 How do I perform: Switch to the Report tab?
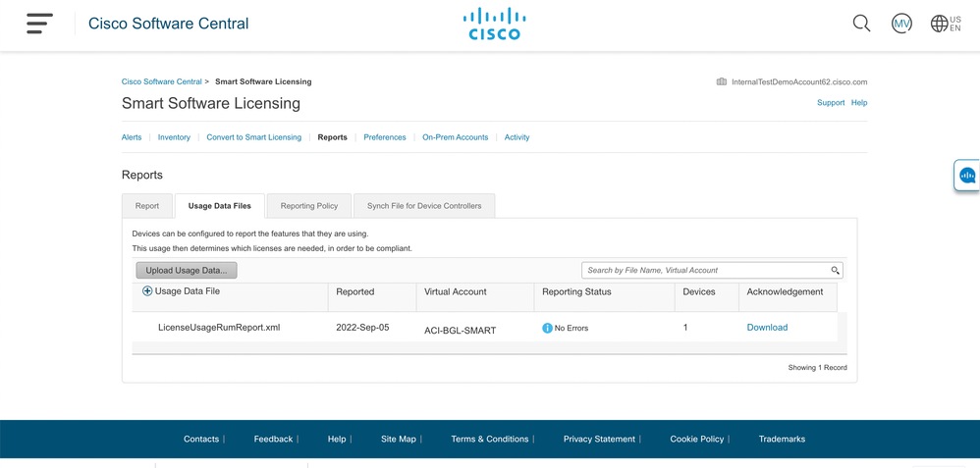[x=147, y=206]
